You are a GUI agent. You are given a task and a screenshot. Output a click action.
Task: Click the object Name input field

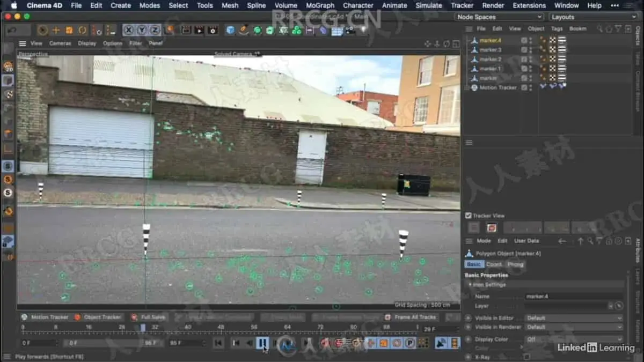tap(574, 296)
